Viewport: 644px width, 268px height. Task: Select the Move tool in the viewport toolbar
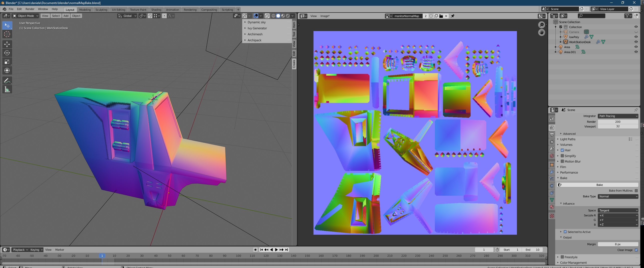coord(7,44)
